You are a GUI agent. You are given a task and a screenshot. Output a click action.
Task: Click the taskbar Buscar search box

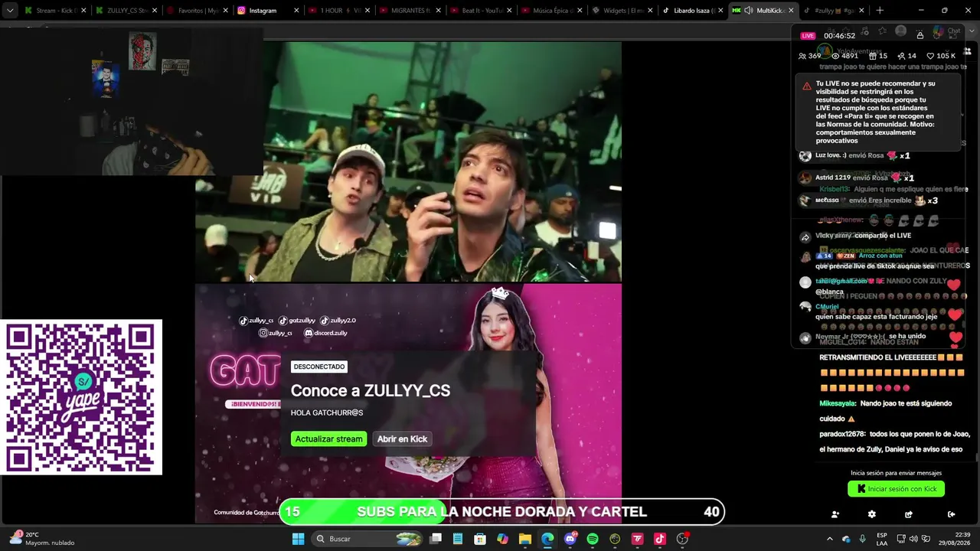point(369,539)
